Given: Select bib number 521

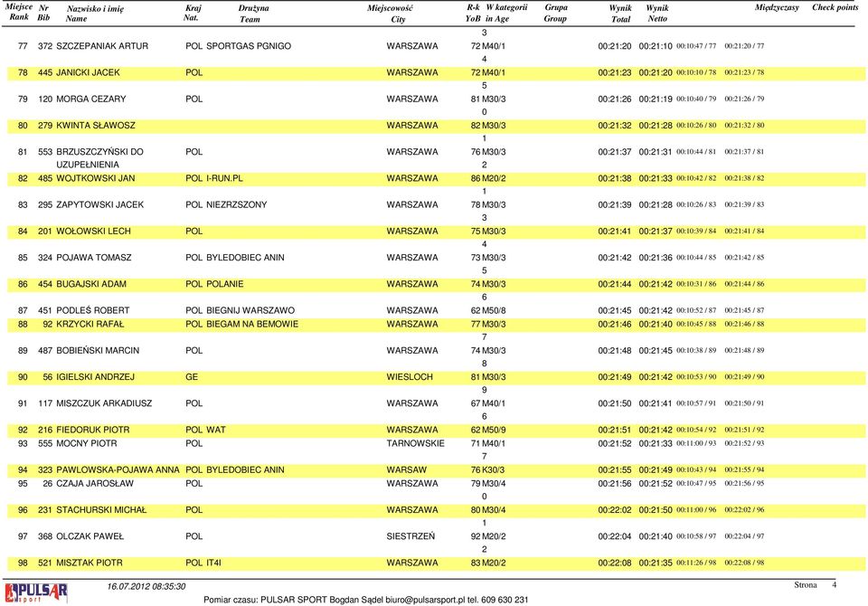Looking at the screenshot, I should [45, 563].
